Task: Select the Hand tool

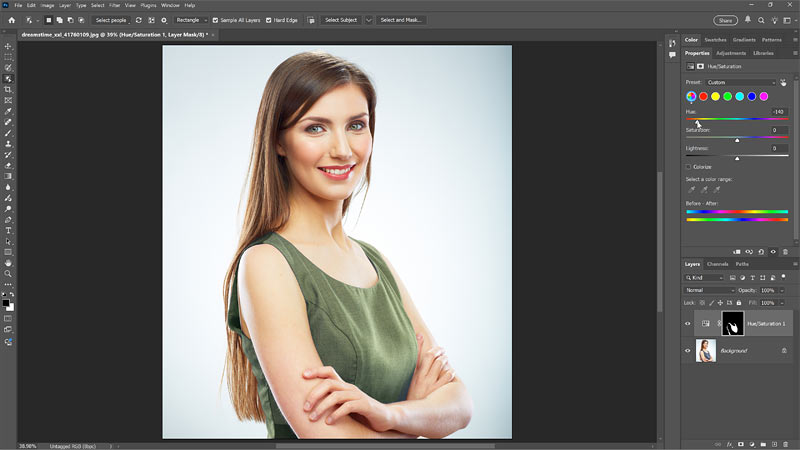Action: pos(8,262)
